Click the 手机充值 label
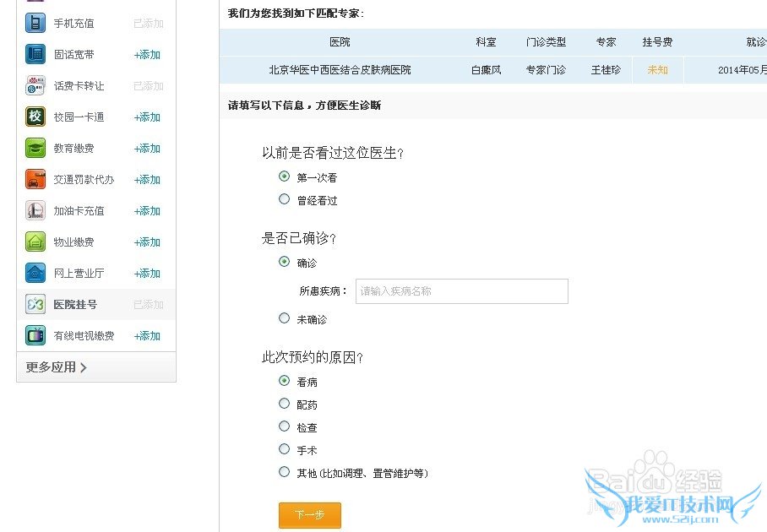 [x=73, y=24]
